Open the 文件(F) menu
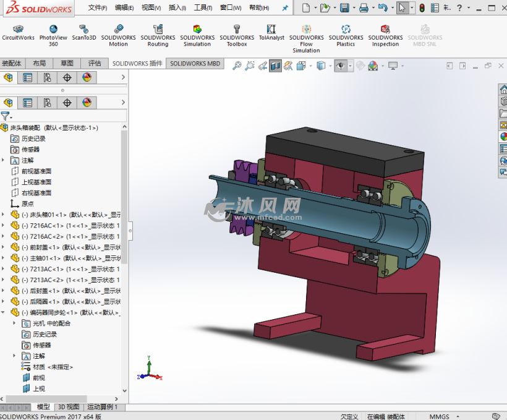This screenshot has width=507, height=420. [97, 8]
